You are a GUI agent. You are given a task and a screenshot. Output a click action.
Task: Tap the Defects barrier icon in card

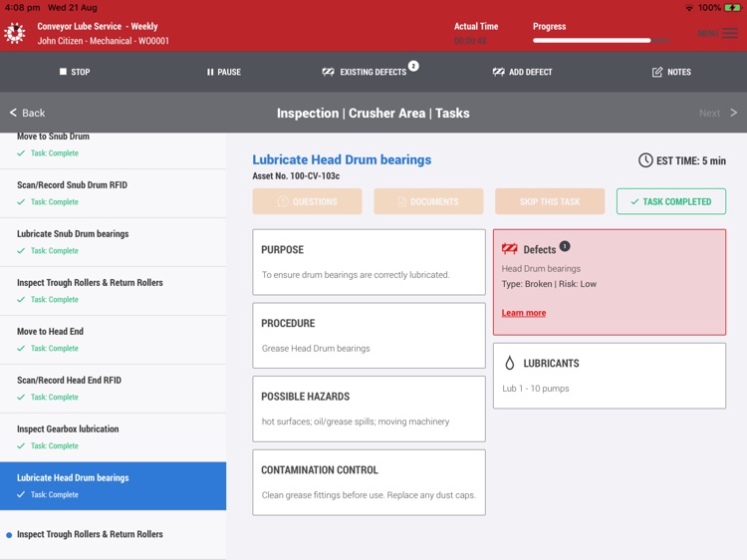(509, 249)
